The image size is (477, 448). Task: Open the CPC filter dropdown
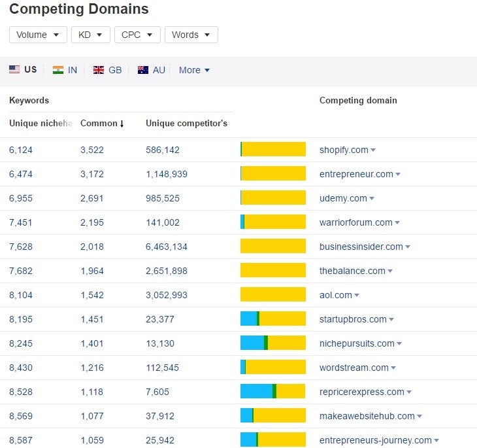click(x=137, y=35)
